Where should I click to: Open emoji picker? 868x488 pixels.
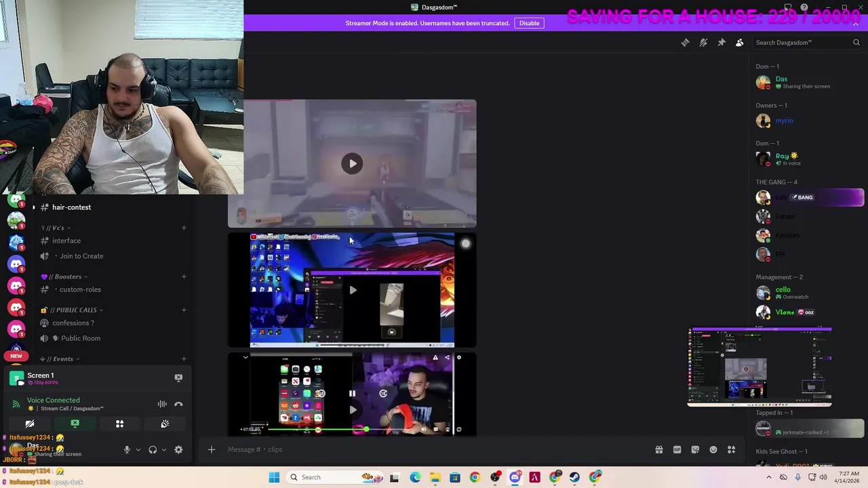[x=713, y=449]
